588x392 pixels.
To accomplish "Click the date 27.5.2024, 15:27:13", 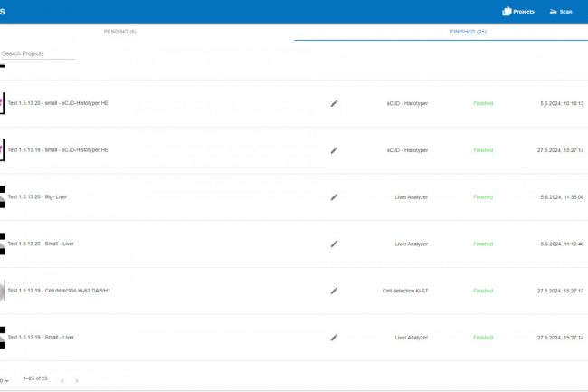I will (x=560, y=291).
